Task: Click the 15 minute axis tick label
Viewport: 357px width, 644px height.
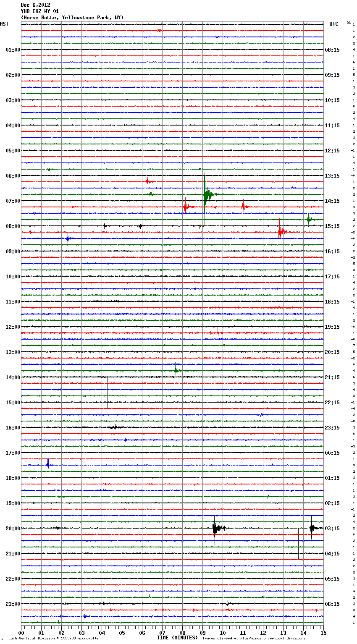Action: tap(323, 633)
